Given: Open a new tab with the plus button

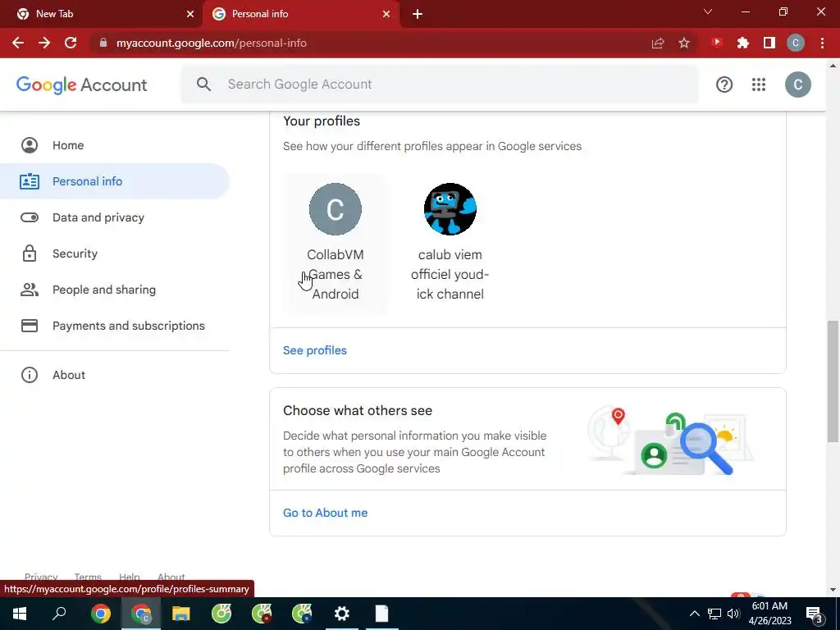Looking at the screenshot, I should click(x=418, y=14).
